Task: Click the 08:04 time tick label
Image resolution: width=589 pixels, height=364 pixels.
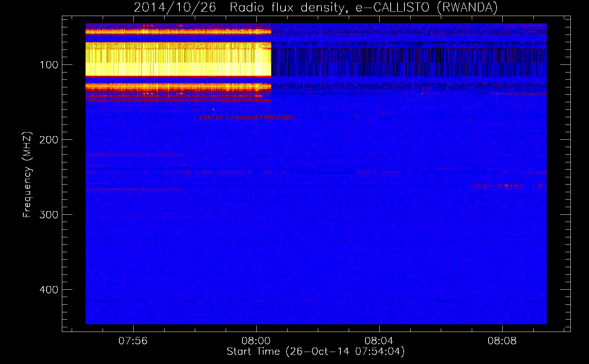Action: pyautogui.click(x=379, y=341)
